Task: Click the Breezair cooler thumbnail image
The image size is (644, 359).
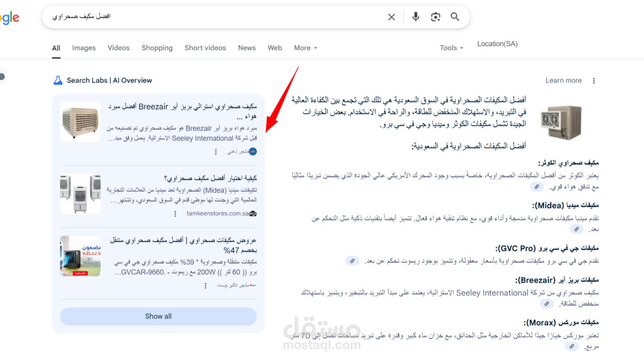Action: pyautogui.click(x=80, y=122)
